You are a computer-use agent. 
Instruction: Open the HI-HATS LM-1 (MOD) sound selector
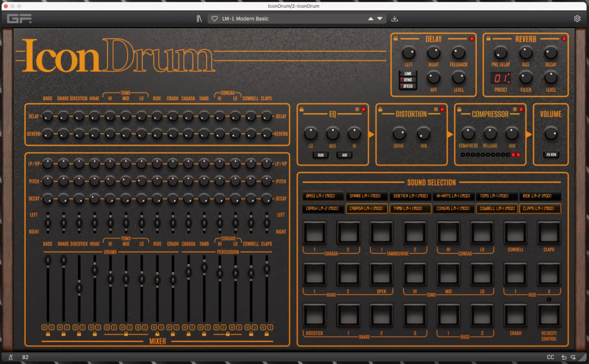click(x=453, y=196)
